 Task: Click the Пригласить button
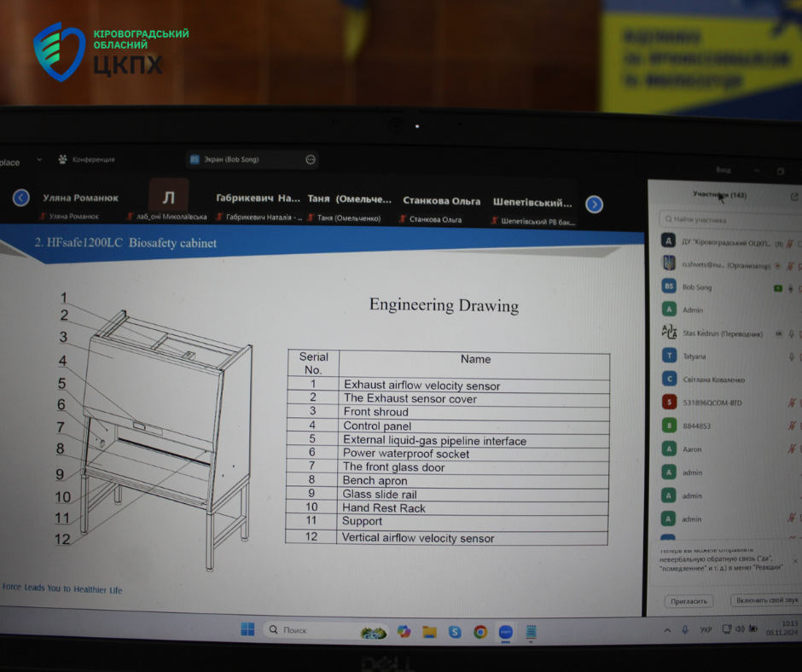(x=688, y=600)
